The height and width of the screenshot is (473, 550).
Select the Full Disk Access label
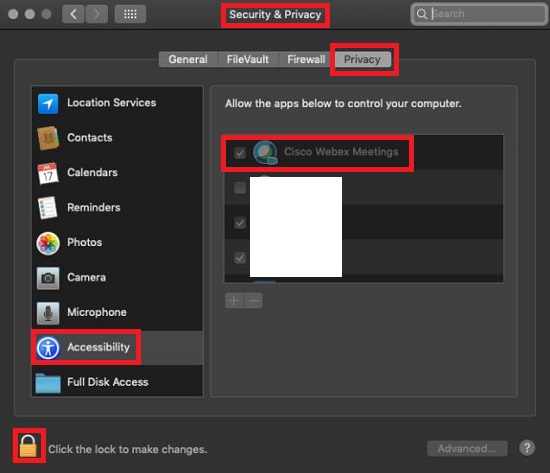[x=108, y=382]
